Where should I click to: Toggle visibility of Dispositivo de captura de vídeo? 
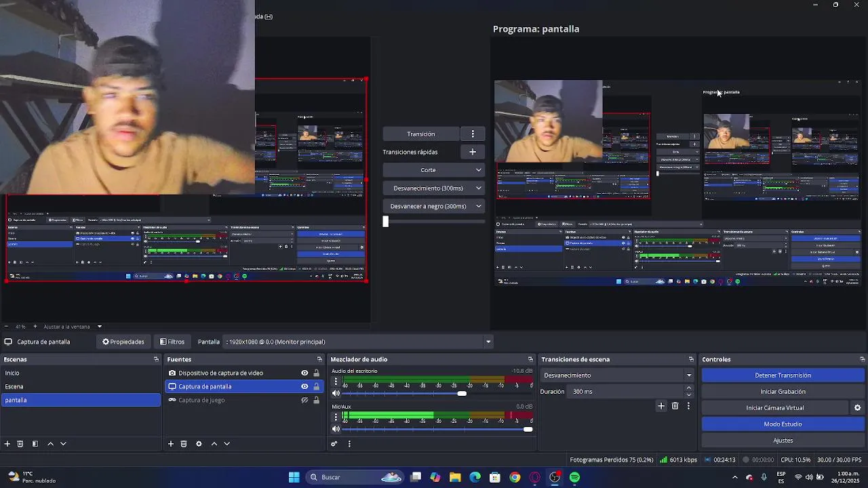[304, 373]
